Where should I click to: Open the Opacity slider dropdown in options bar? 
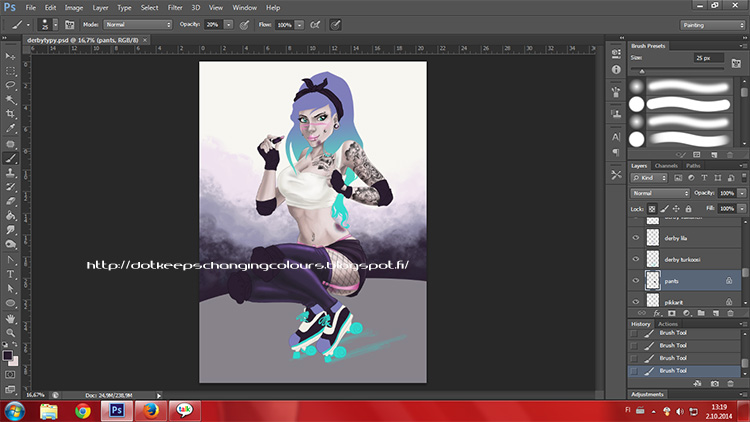(x=228, y=24)
